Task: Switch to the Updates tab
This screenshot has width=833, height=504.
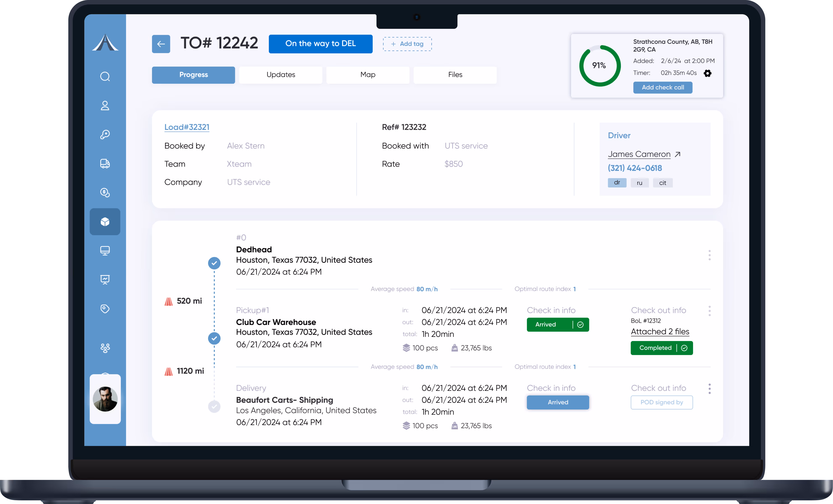Action: (x=281, y=75)
